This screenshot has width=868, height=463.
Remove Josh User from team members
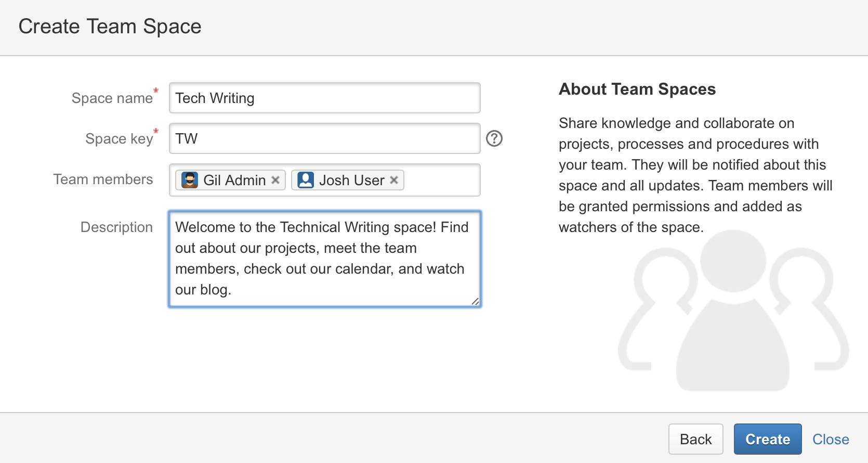pos(394,180)
